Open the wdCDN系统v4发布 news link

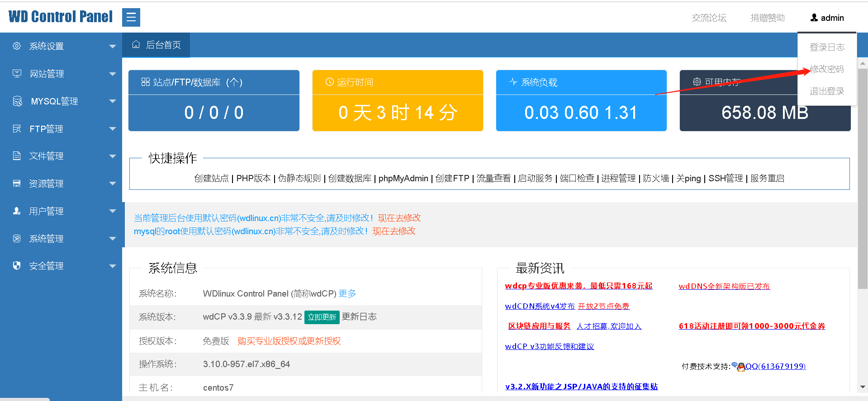pos(540,306)
